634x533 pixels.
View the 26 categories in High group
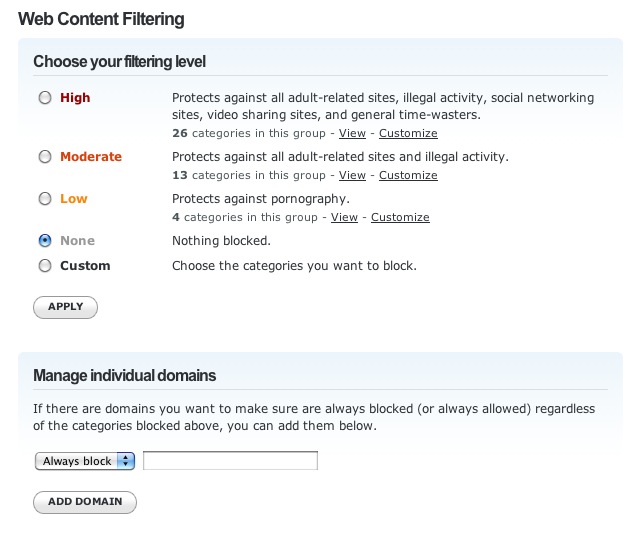[x=352, y=133]
